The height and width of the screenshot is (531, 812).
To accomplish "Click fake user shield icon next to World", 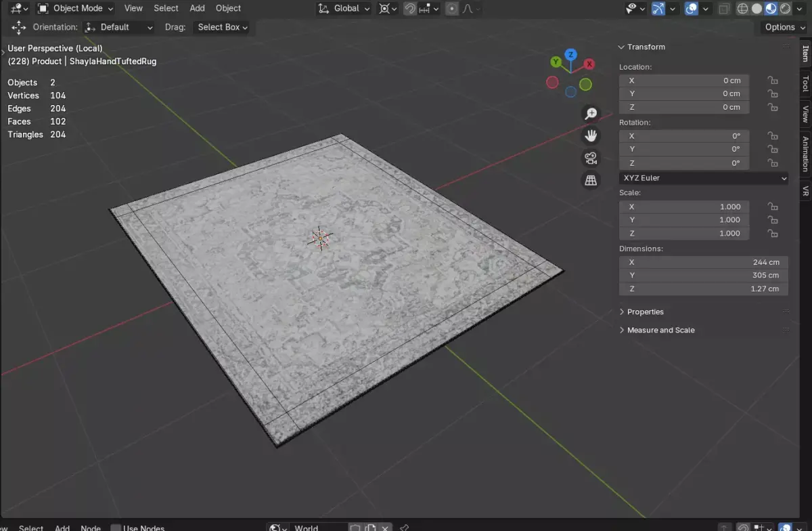I will click(x=356, y=528).
